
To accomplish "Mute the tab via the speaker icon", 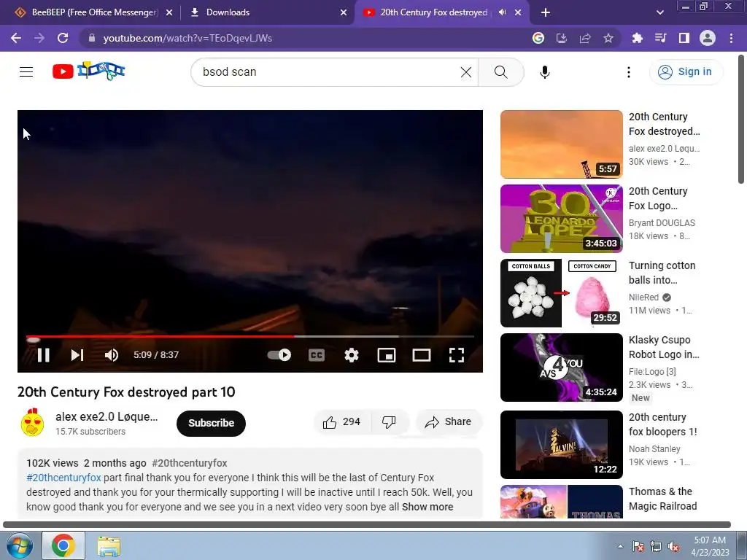I will click(502, 12).
